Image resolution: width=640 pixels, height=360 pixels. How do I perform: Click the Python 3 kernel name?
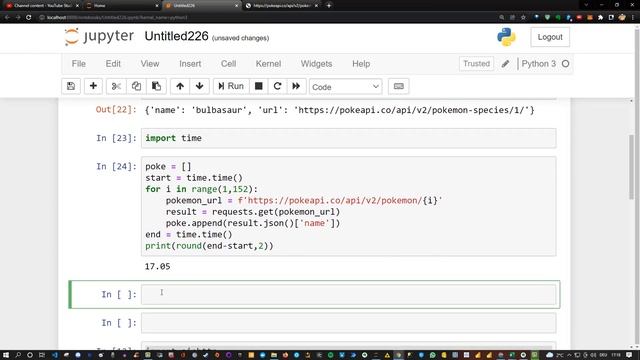[x=538, y=64]
